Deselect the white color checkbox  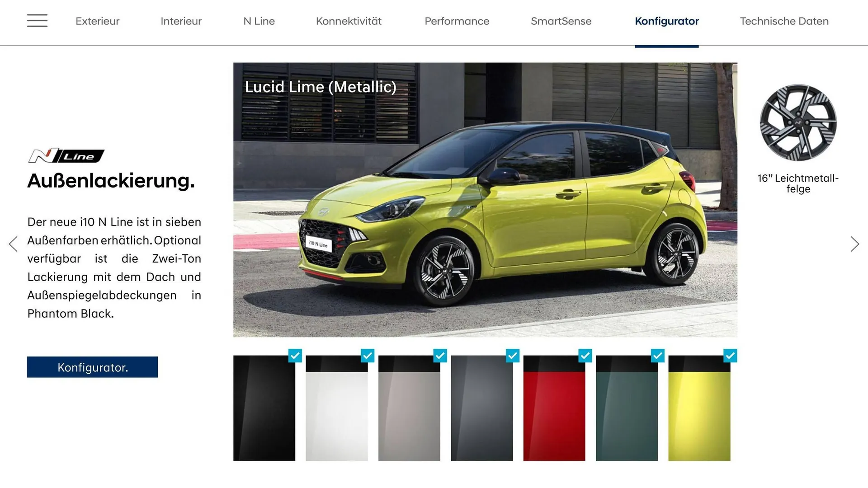[x=368, y=356]
